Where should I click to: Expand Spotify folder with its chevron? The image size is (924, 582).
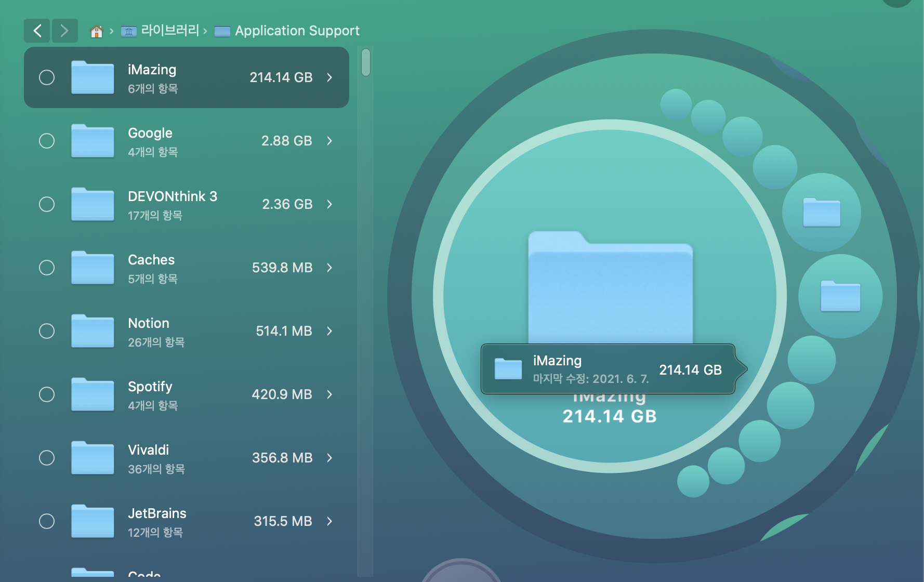329,394
